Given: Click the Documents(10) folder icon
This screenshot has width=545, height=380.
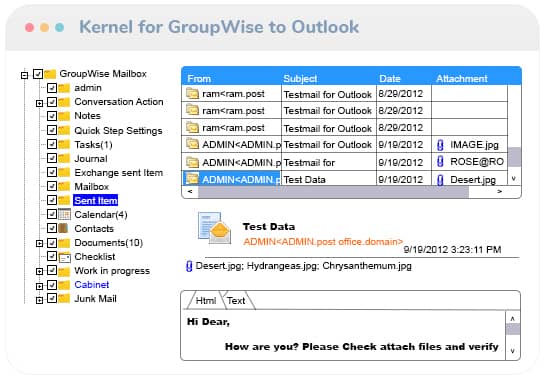Looking at the screenshot, I should (64, 242).
